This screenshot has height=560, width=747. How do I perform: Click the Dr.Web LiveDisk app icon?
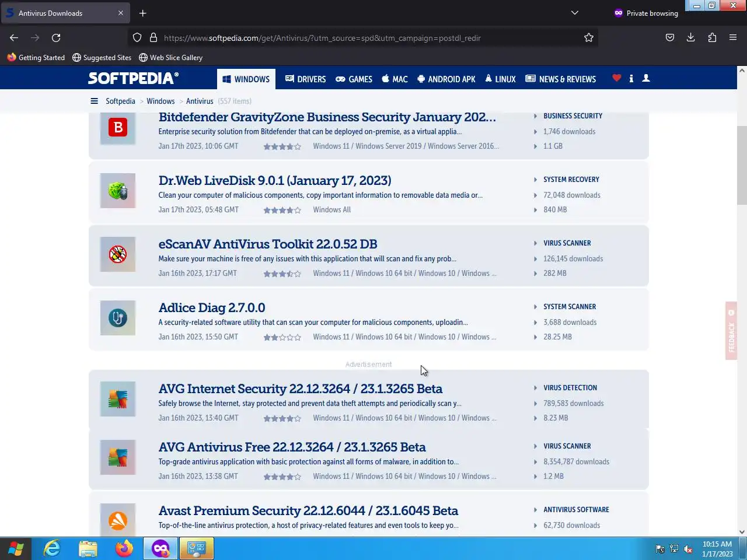click(118, 191)
